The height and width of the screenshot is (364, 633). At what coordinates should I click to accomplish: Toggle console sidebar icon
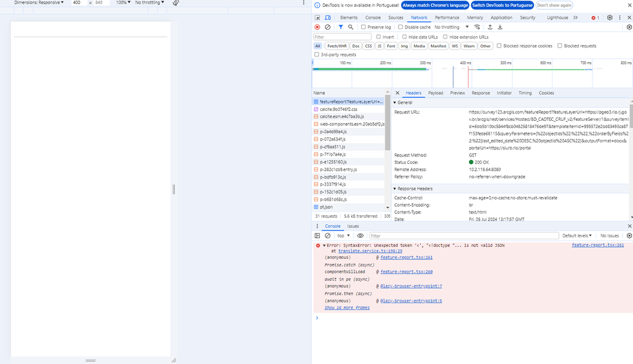317,236
